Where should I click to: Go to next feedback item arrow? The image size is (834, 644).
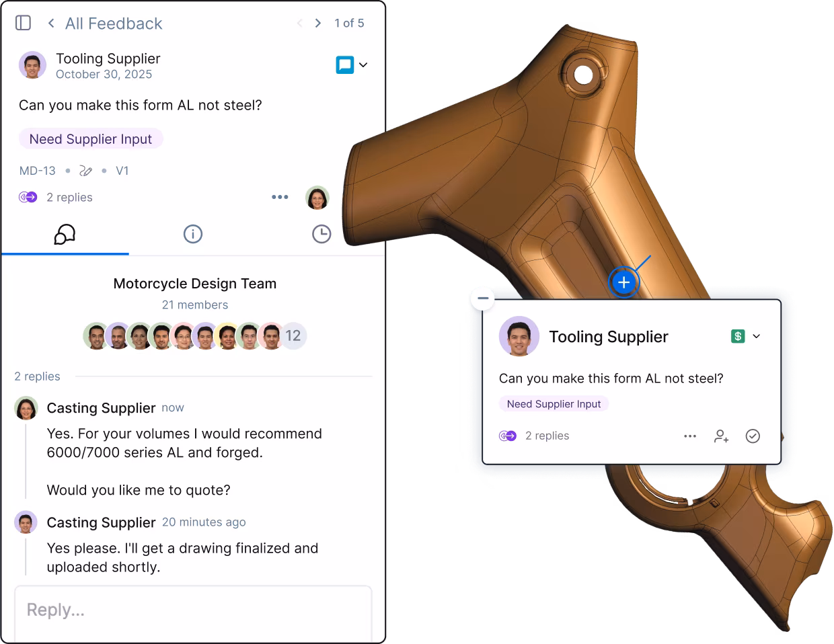tap(318, 23)
